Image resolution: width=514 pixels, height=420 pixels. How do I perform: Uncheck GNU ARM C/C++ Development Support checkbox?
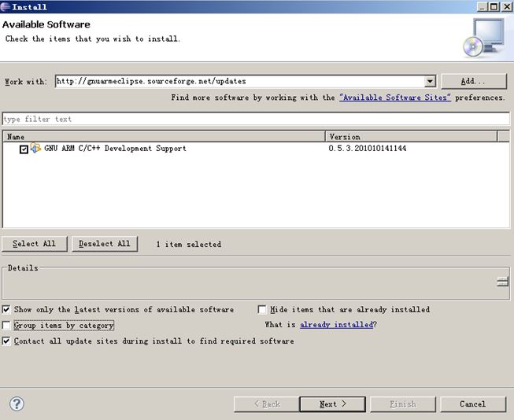(x=24, y=149)
